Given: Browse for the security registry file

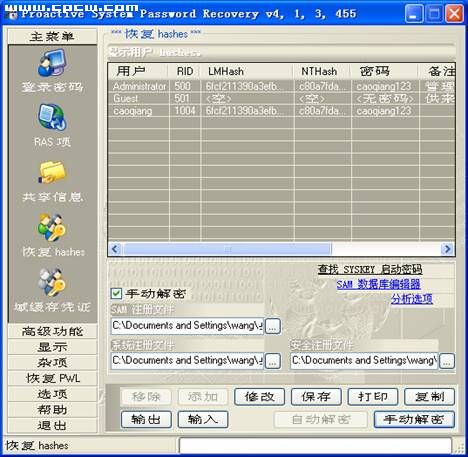Looking at the screenshot, I should tap(447, 361).
